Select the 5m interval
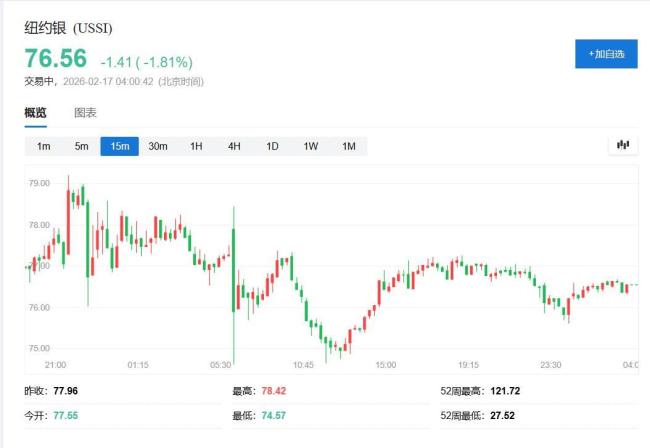Screen dimensions: 650x448 coord(82,146)
